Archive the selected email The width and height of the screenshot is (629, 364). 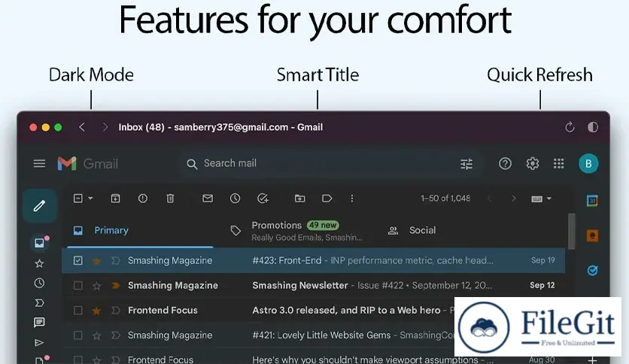click(x=116, y=199)
